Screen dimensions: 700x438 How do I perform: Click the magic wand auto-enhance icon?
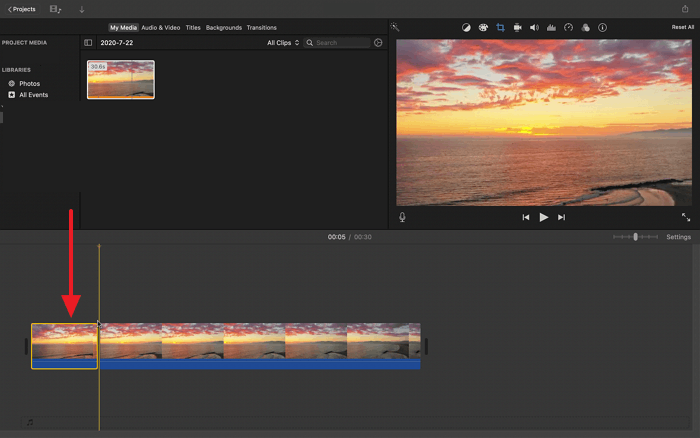[x=395, y=28]
